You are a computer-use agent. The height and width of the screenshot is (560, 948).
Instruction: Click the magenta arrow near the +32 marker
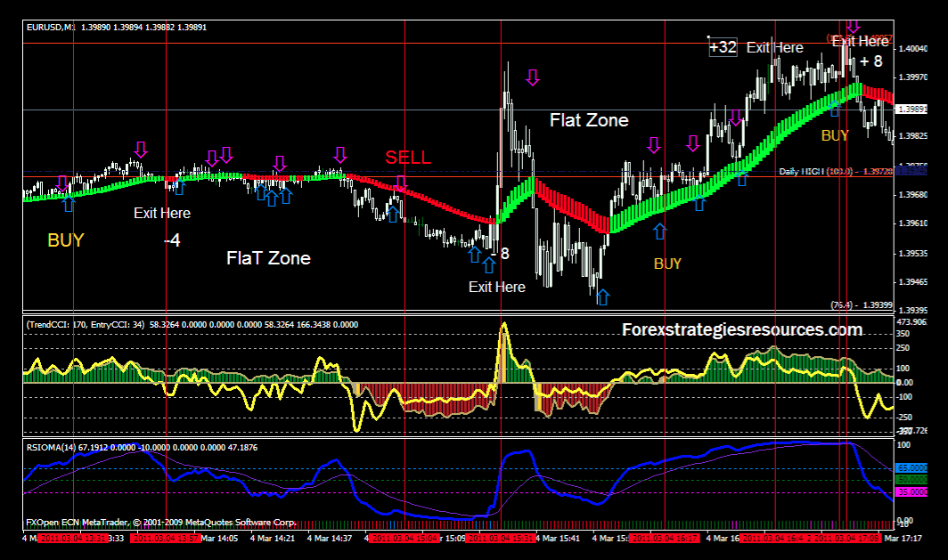[735, 116]
